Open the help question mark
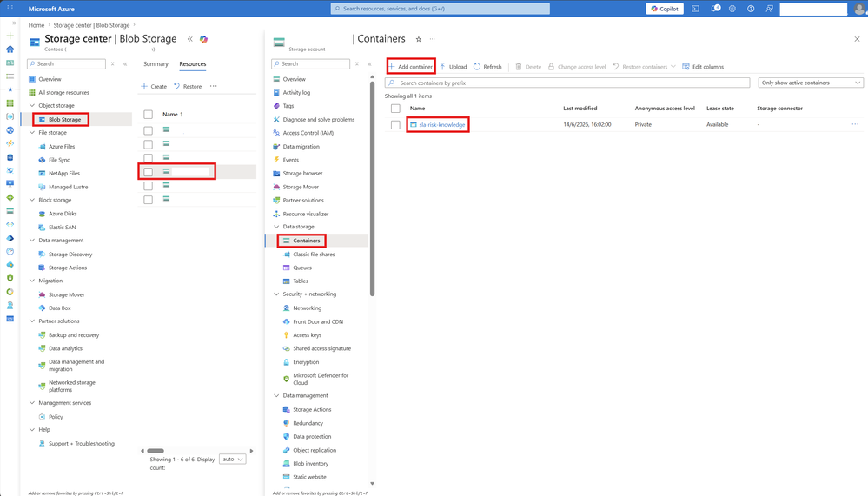Viewport: 868px width, 496px height. click(x=751, y=9)
